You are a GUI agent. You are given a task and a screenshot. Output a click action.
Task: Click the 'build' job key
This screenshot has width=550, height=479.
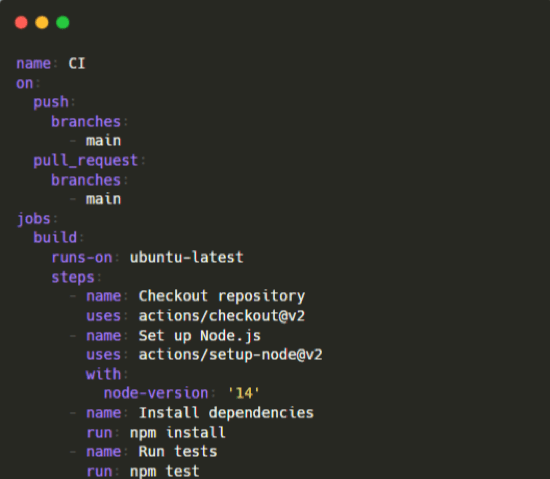point(55,238)
